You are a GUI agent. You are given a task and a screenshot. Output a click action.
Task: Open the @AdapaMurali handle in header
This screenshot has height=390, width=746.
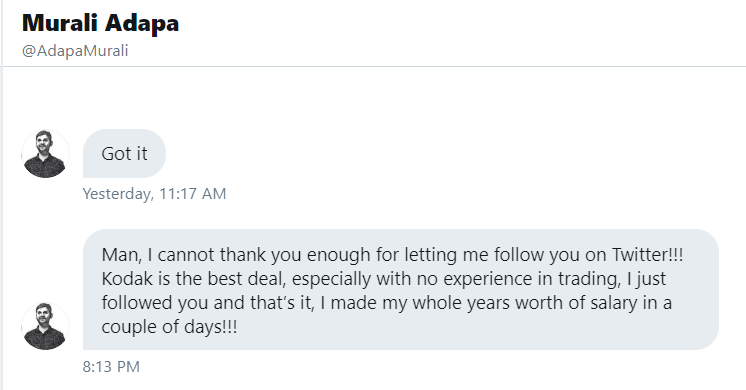click(75, 51)
